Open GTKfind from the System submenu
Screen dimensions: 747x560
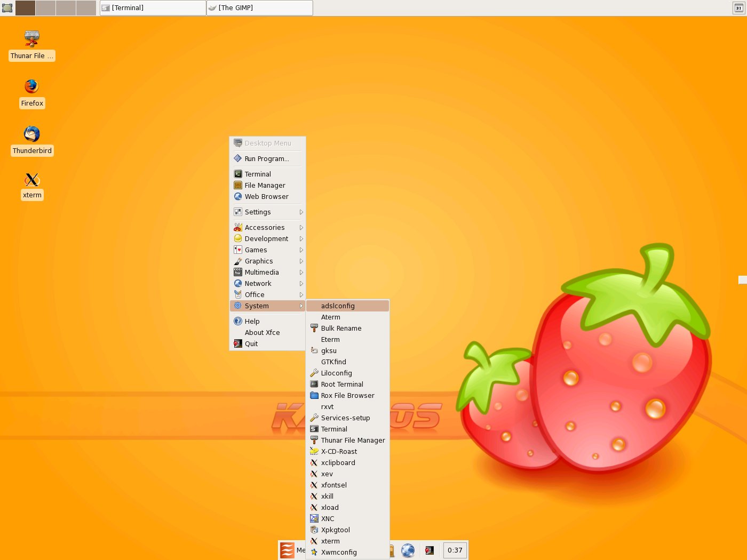(x=348, y=362)
